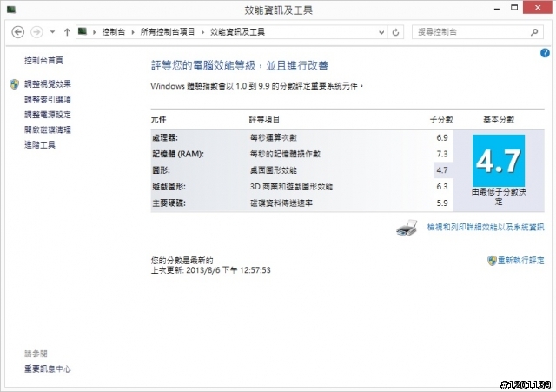The height and width of the screenshot is (392, 556).
Task: Click the Forward navigation arrow
Action: click(x=36, y=32)
